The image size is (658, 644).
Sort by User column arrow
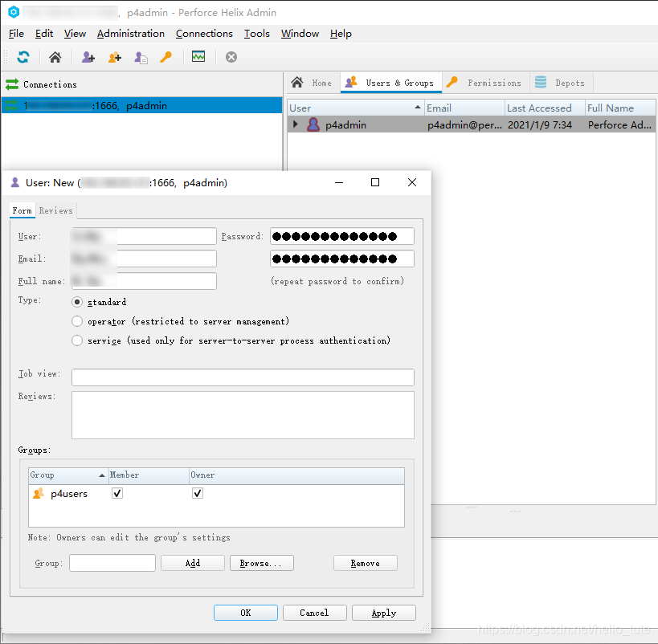click(x=418, y=108)
